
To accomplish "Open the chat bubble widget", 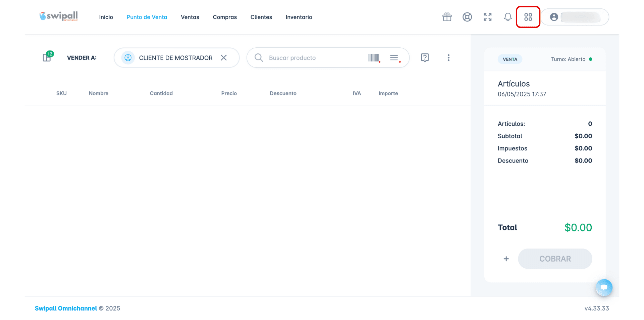I will click(604, 287).
